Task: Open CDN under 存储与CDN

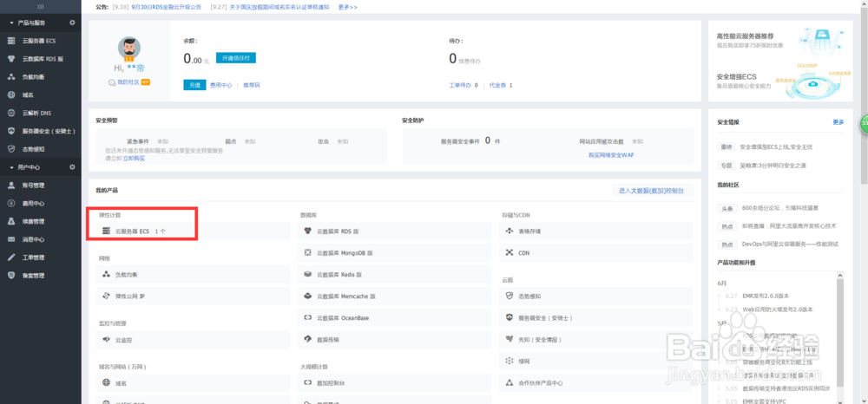Action: coord(595,253)
